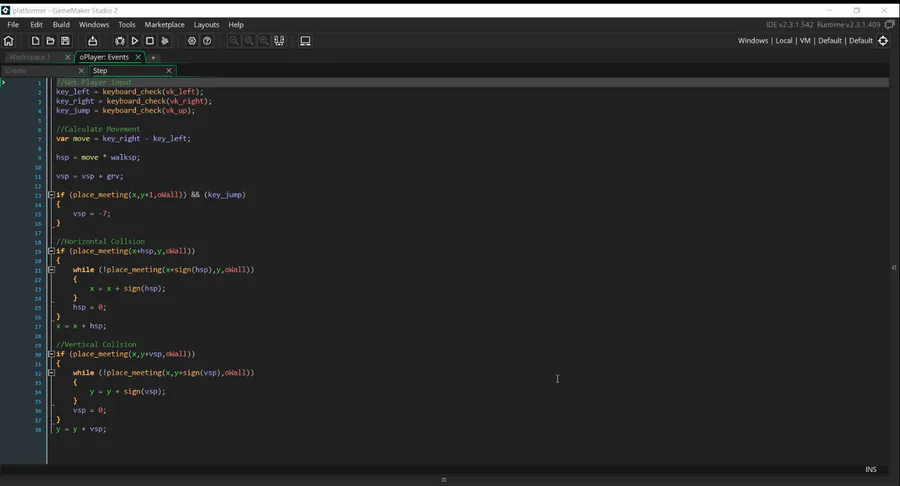Open the Windows menu
Screen dimensions: 900x486
click(x=94, y=25)
